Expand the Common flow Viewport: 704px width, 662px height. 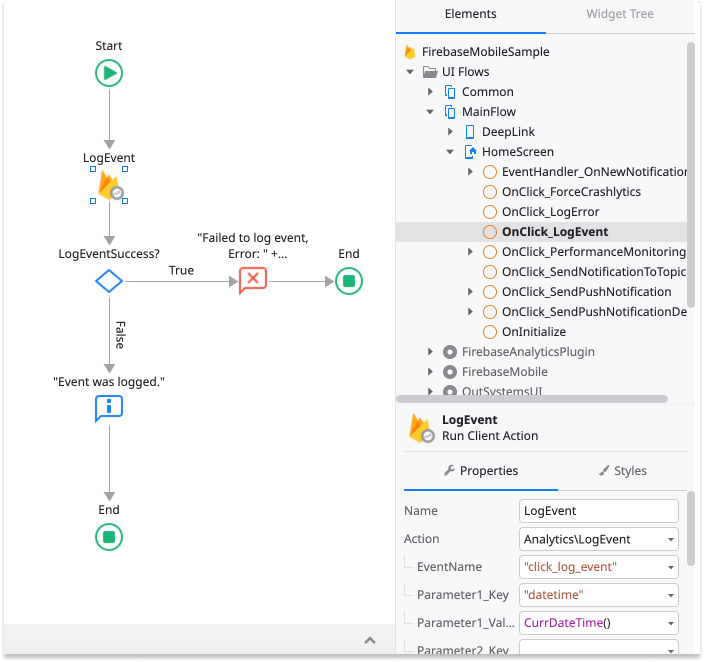pos(430,92)
